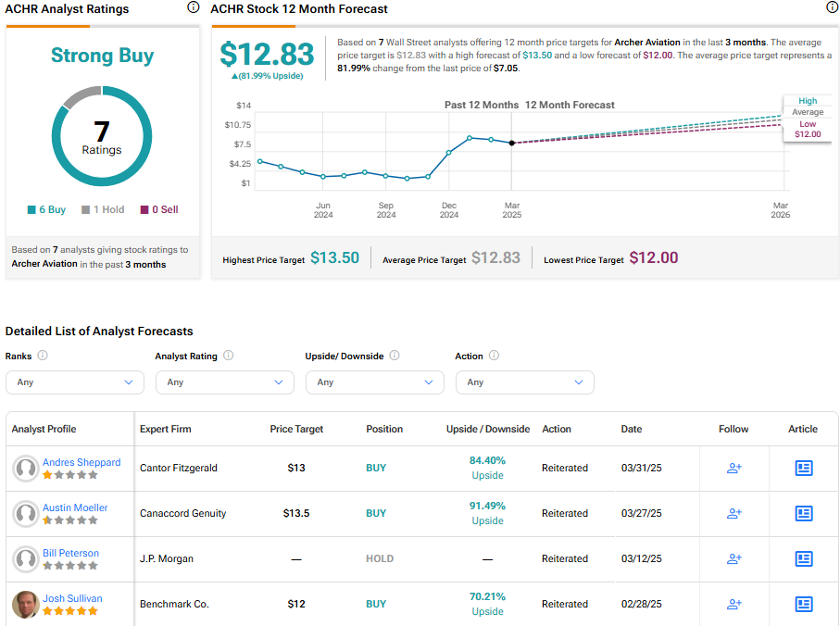Click the 03/31/25 date cell
The image size is (840, 626).
(641, 468)
